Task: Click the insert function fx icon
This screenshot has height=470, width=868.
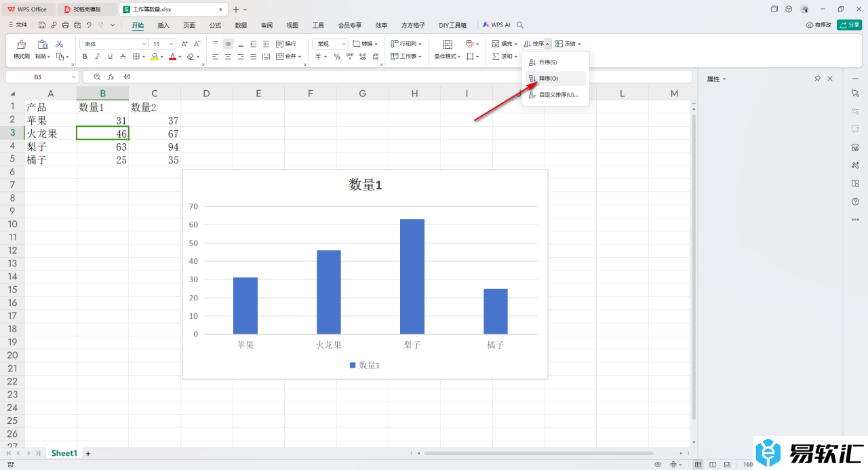Action: tap(111, 77)
